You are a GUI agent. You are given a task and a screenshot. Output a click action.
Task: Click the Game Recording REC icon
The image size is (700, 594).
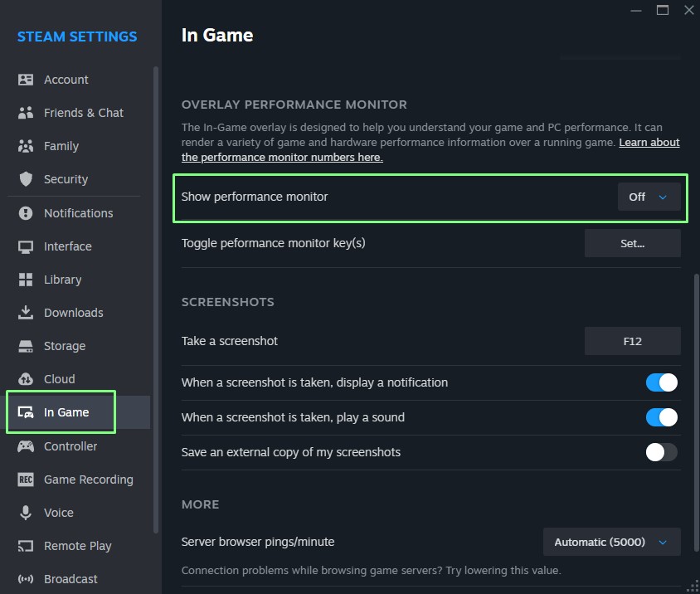point(26,480)
